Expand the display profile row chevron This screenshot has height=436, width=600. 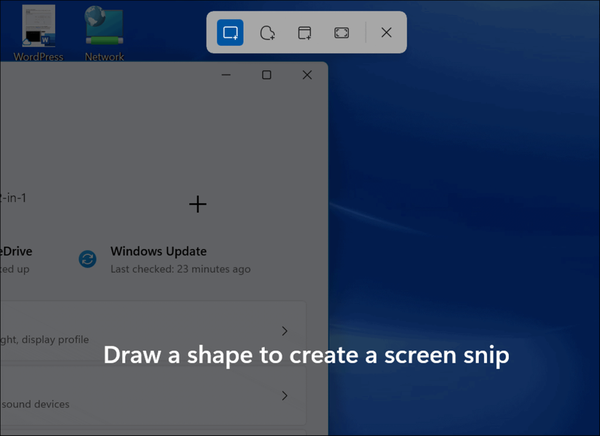[284, 331]
